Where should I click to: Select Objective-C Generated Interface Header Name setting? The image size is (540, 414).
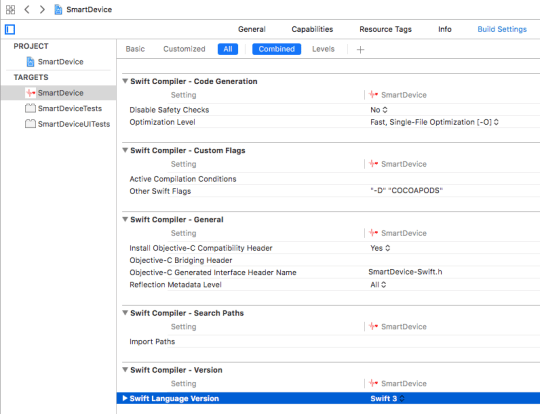pyautogui.click(x=213, y=272)
